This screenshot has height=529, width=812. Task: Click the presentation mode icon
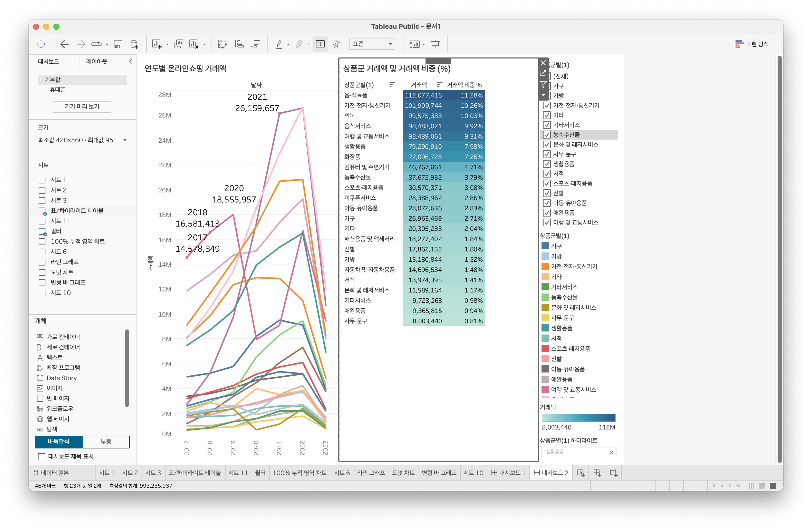click(435, 44)
